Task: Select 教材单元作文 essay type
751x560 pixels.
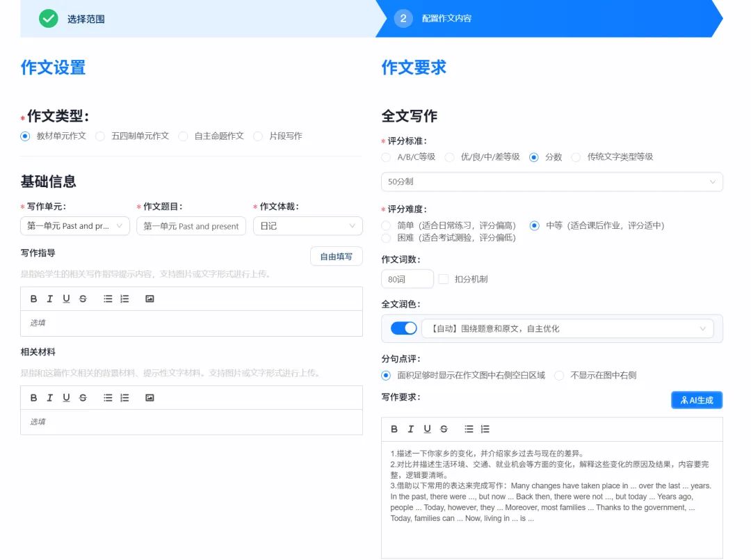Action: [x=26, y=136]
